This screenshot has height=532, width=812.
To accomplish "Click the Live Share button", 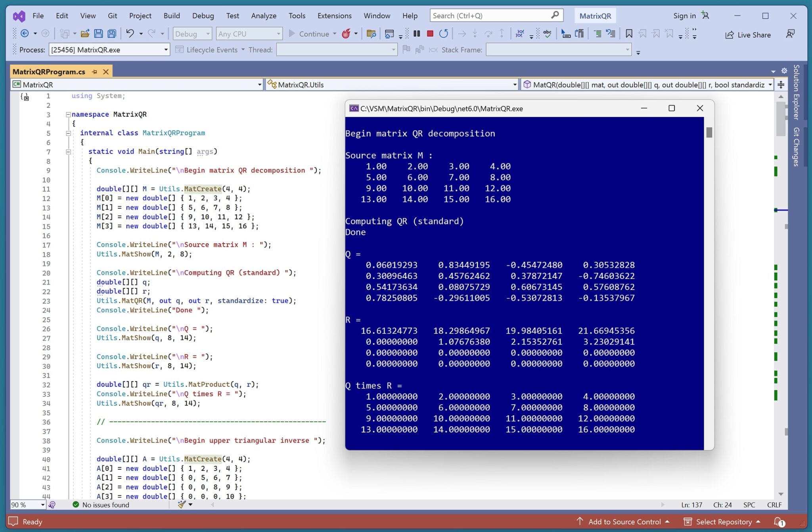I will [748, 35].
